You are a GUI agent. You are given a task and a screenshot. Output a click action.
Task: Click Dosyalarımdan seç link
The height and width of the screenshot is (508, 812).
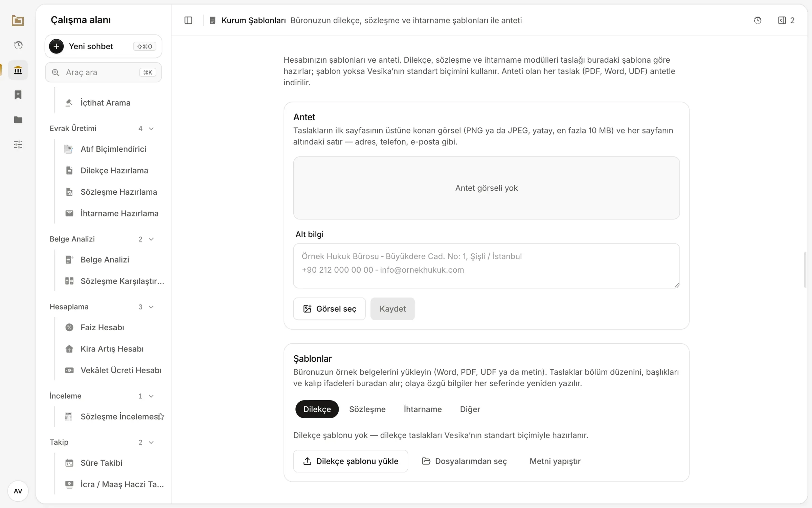pos(465,461)
